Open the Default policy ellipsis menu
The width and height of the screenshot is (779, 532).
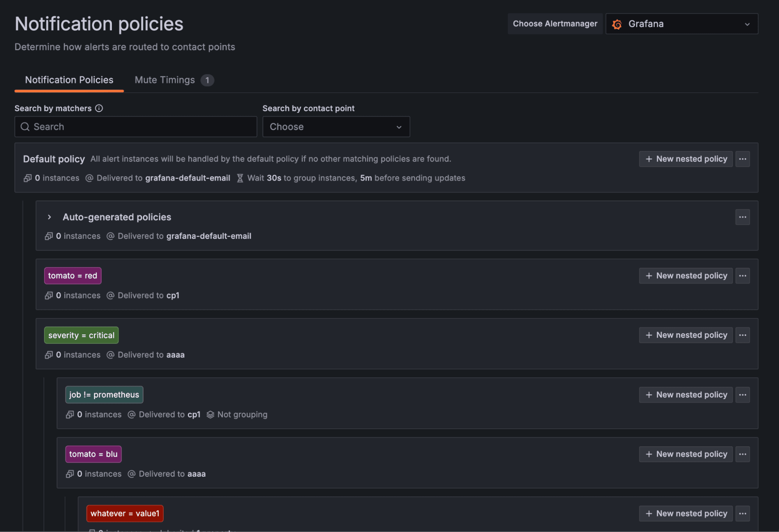coord(742,159)
